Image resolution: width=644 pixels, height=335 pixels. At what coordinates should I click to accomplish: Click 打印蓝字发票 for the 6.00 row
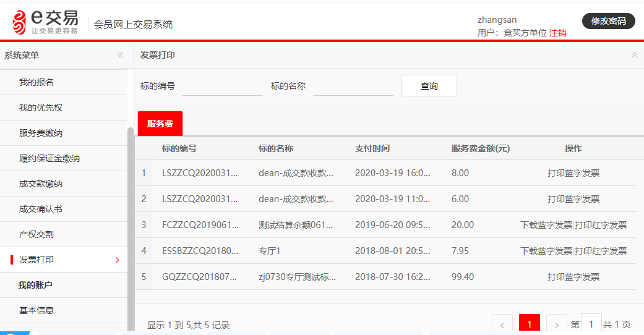pyautogui.click(x=573, y=199)
